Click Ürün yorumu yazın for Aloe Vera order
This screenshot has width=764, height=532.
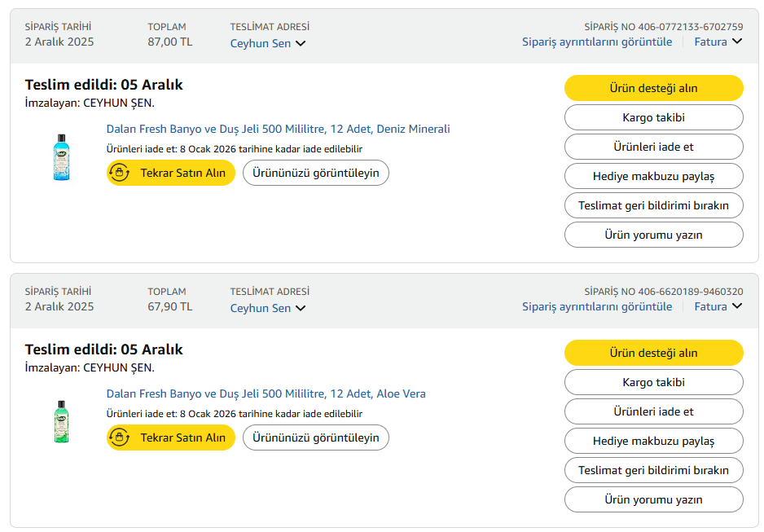[654, 499]
